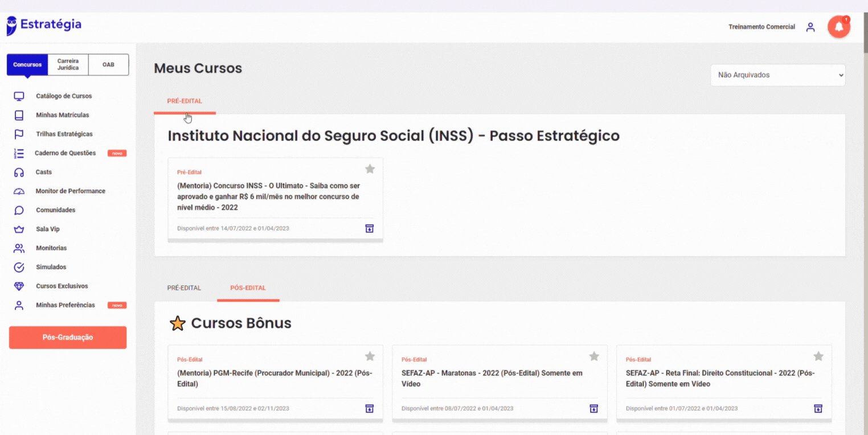Click the Cursos Bônus section heading
The image size is (868, 435).
pyautogui.click(x=241, y=323)
